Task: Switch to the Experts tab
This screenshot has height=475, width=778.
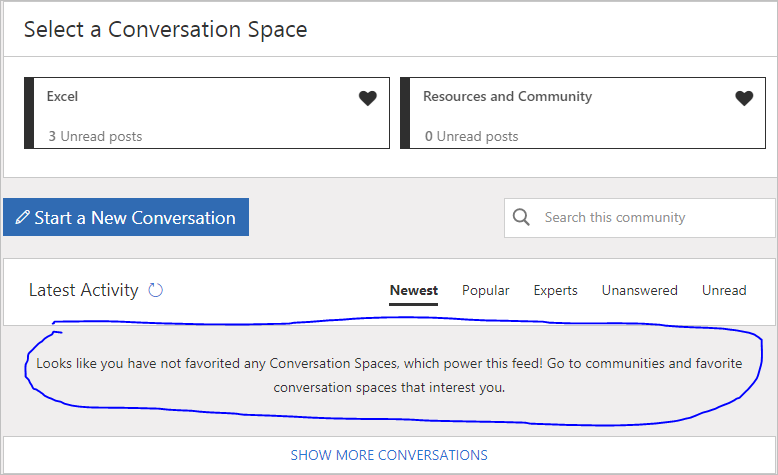Action: 555,291
